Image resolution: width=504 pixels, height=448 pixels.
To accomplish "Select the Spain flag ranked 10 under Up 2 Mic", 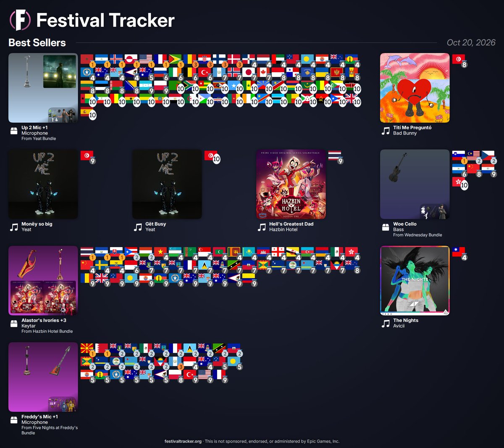I will coord(87,112).
